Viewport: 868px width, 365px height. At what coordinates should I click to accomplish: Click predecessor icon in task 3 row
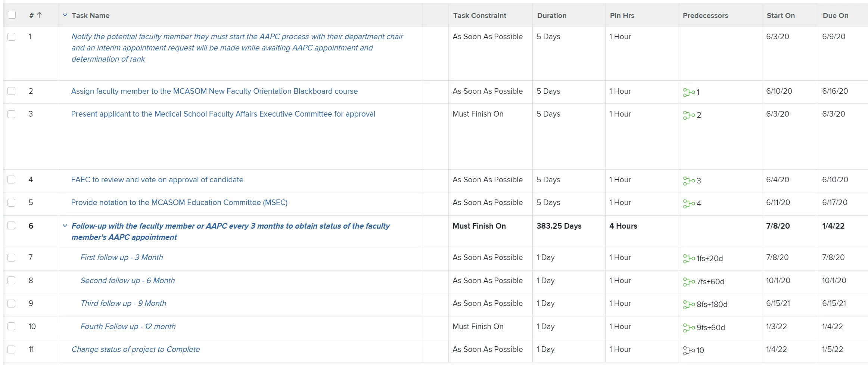click(x=689, y=115)
